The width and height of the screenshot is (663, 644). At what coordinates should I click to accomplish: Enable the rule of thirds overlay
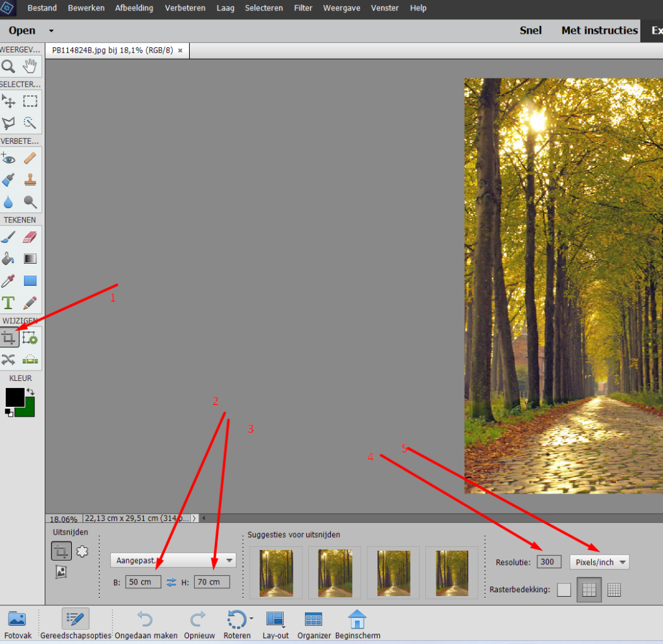pyautogui.click(x=589, y=590)
